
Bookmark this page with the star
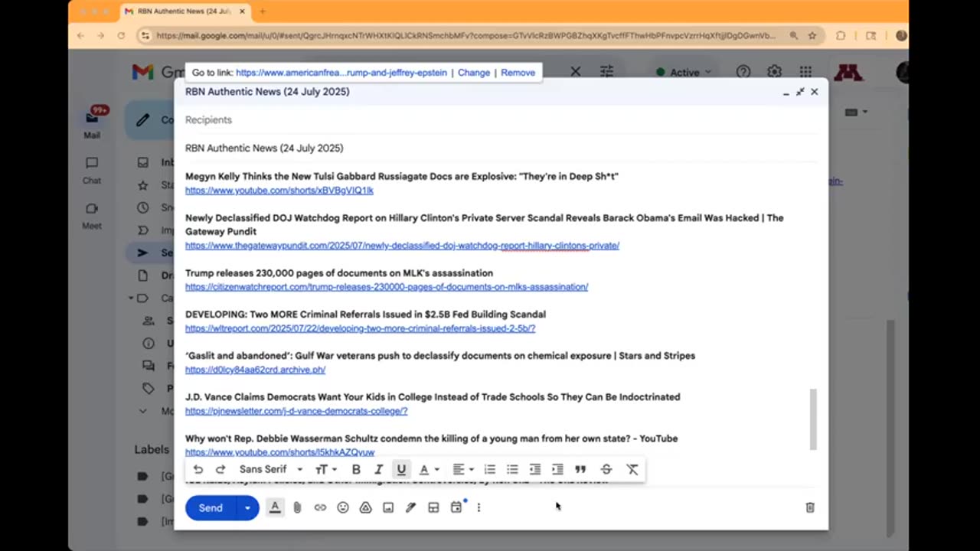(x=812, y=35)
